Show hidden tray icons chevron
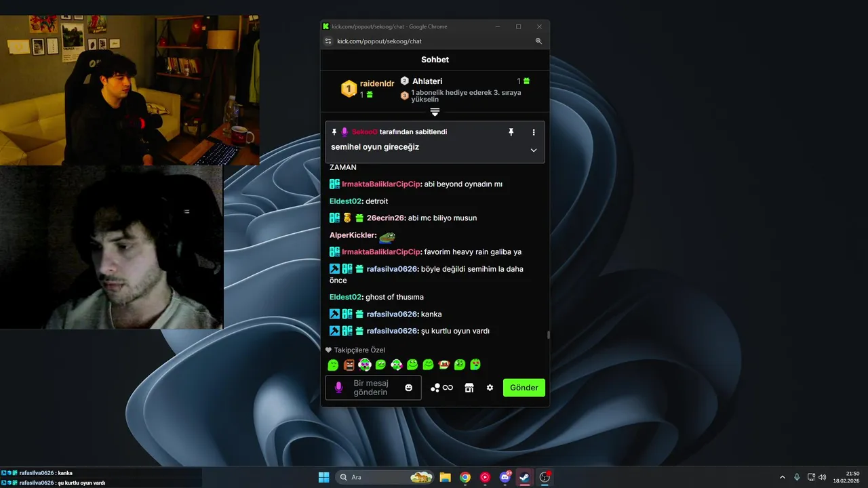This screenshot has height=488, width=868. pyautogui.click(x=782, y=477)
